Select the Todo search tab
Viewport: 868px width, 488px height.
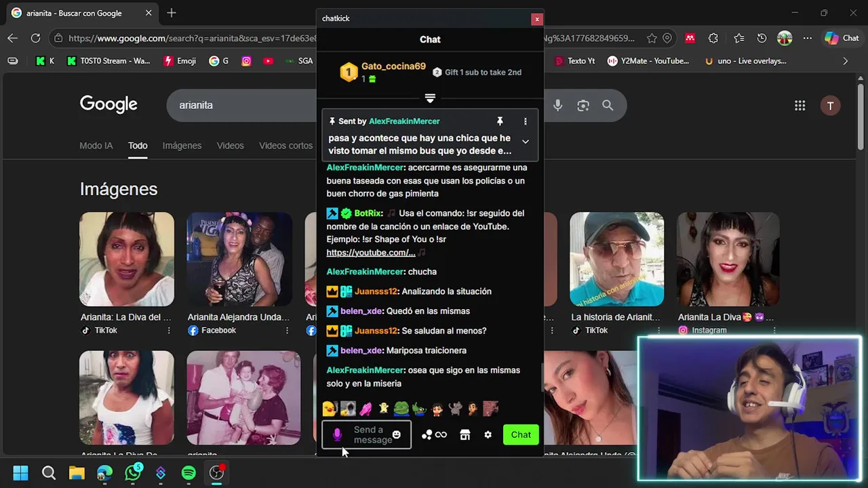click(138, 146)
